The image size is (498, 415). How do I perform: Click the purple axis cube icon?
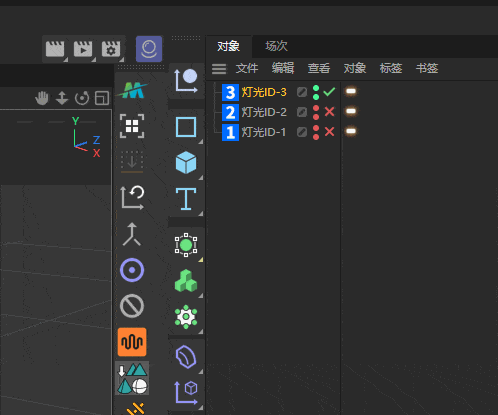[186, 393]
